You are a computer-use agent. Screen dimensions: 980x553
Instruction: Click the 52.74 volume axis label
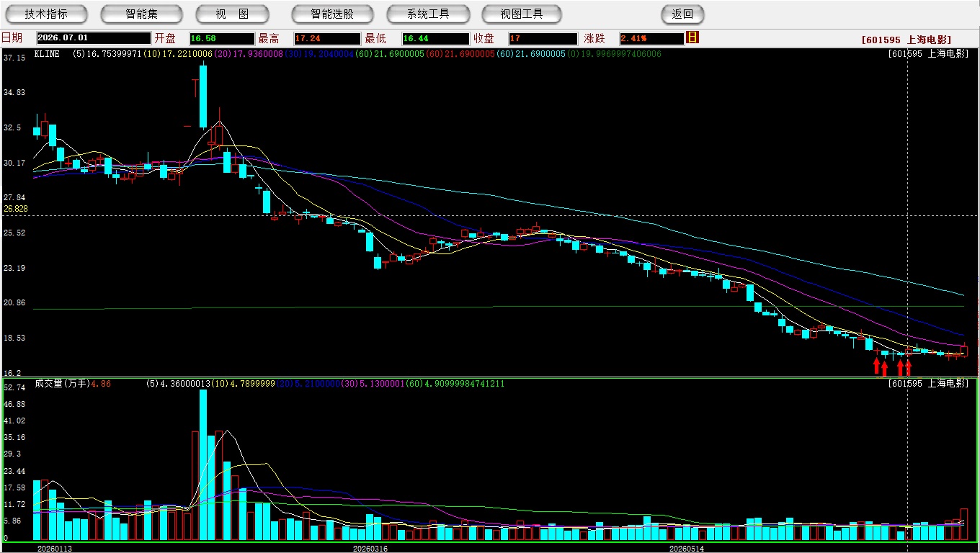[x=14, y=387]
